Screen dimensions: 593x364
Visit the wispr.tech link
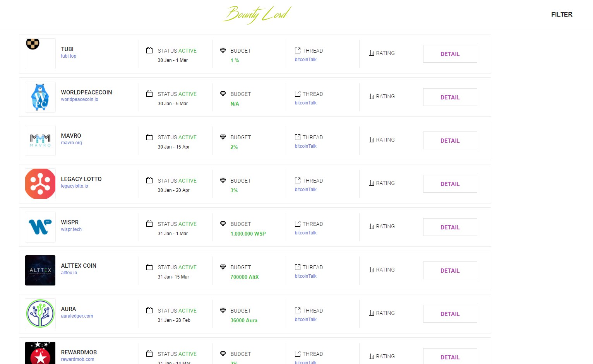click(x=71, y=229)
